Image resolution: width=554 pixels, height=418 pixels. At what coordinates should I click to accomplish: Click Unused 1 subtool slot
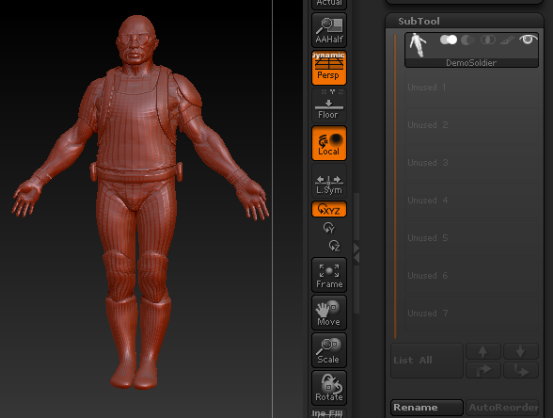coord(471,87)
